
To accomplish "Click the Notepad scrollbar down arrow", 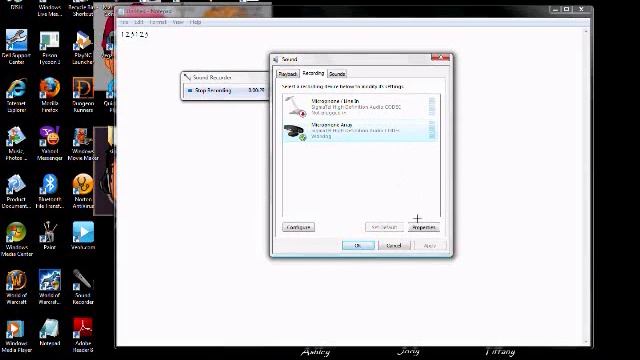I will click(586, 342).
